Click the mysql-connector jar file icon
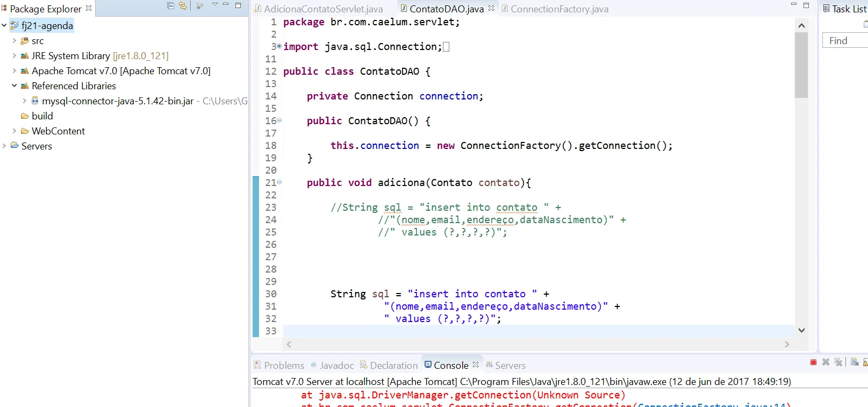This screenshot has width=868, height=407. (35, 101)
